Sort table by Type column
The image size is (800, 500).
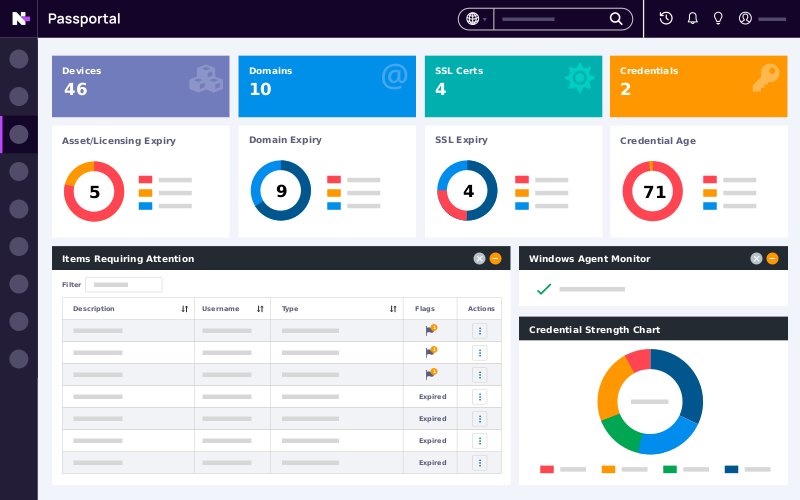[x=393, y=309]
